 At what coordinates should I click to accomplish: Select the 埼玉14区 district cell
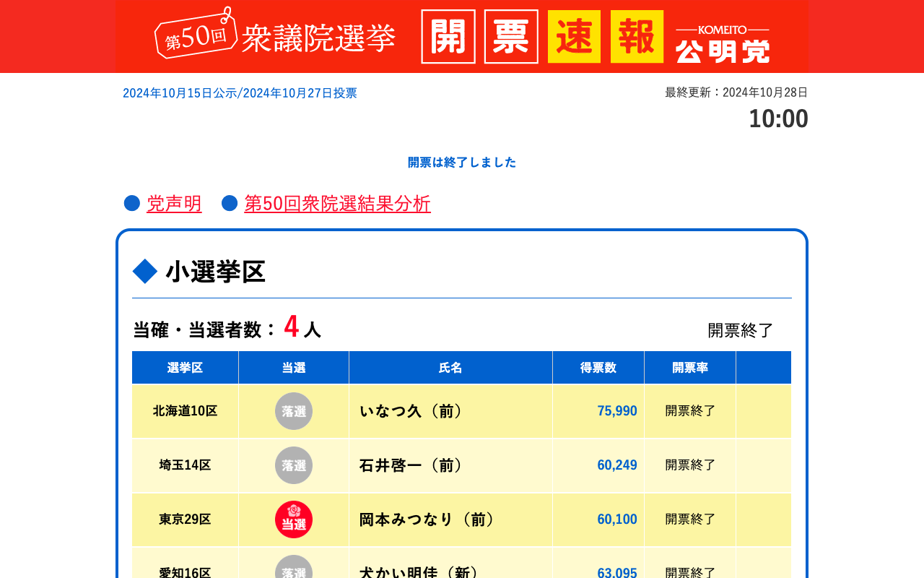pyautogui.click(x=186, y=465)
